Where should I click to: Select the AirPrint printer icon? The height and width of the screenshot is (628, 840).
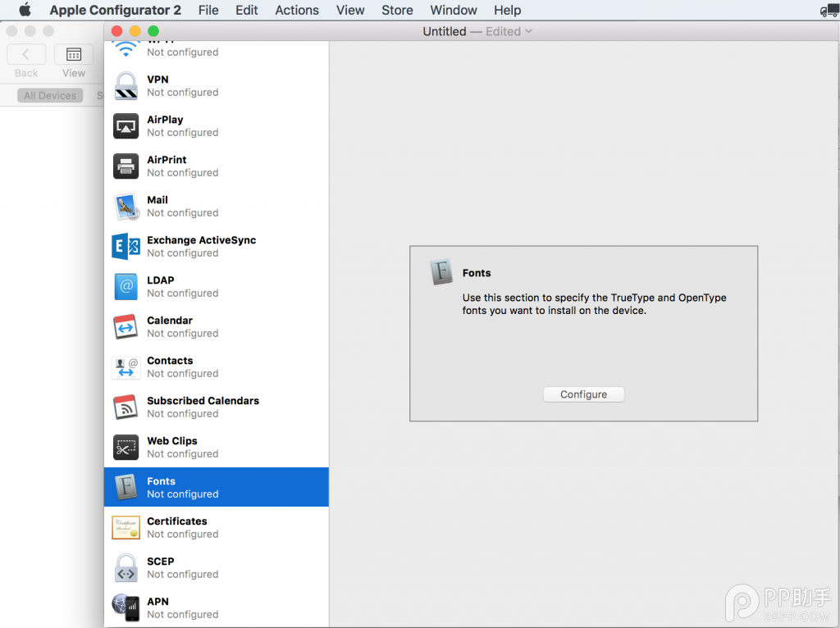pyautogui.click(x=126, y=166)
